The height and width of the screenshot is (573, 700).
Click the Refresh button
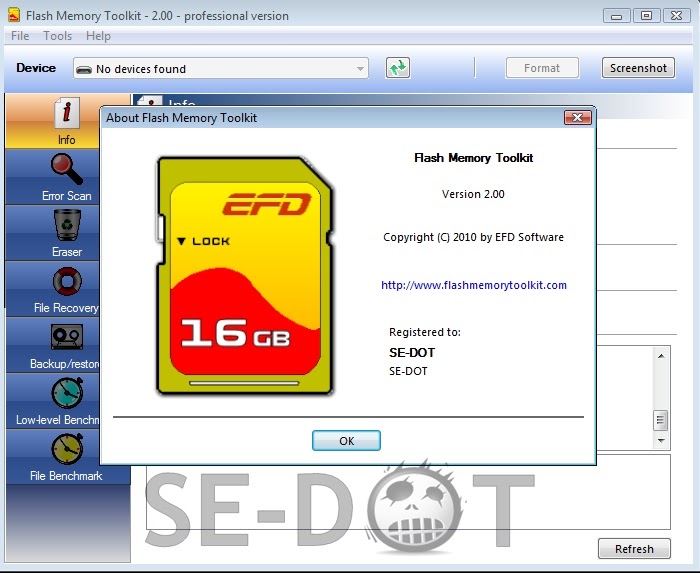coord(634,548)
